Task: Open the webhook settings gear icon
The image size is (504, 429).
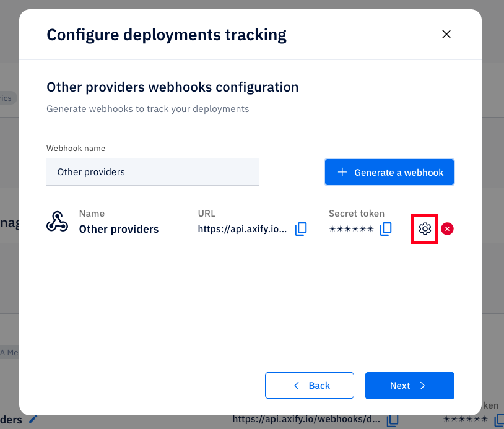Action: click(x=425, y=229)
